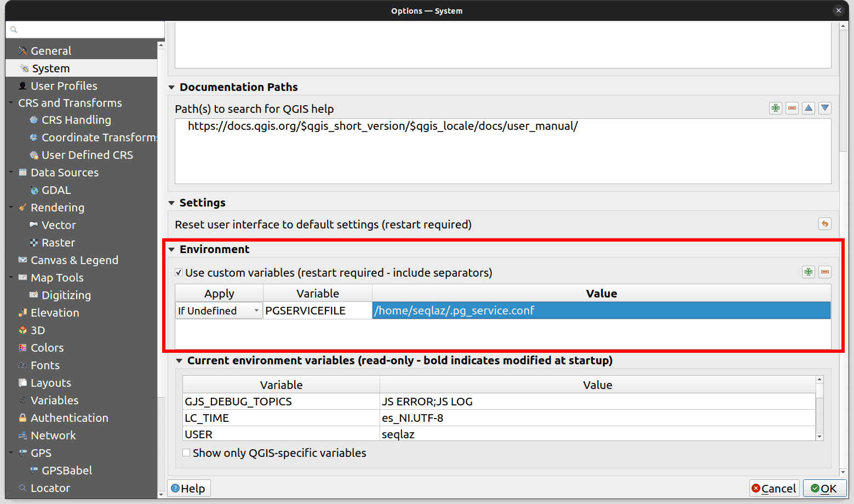
Task: Open General settings page
Action: pos(51,50)
